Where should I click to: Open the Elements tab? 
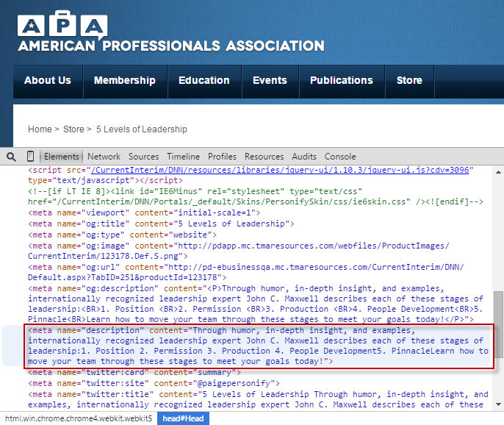click(x=62, y=157)
